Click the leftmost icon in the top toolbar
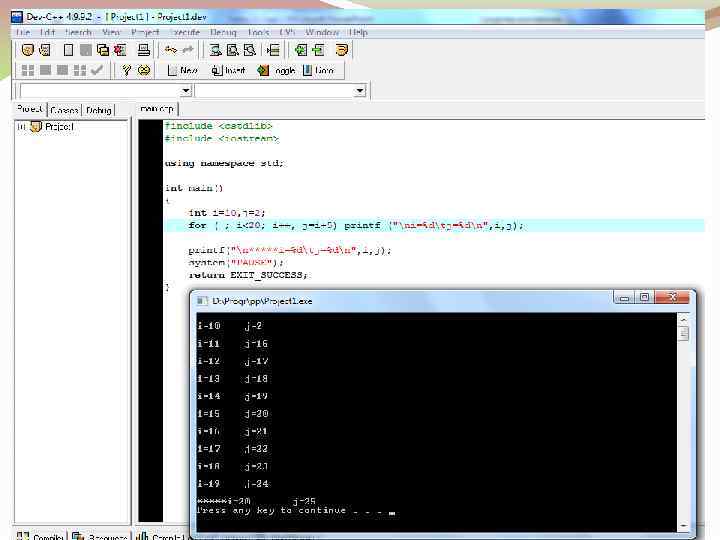720x540 pixels. [27, 50]
